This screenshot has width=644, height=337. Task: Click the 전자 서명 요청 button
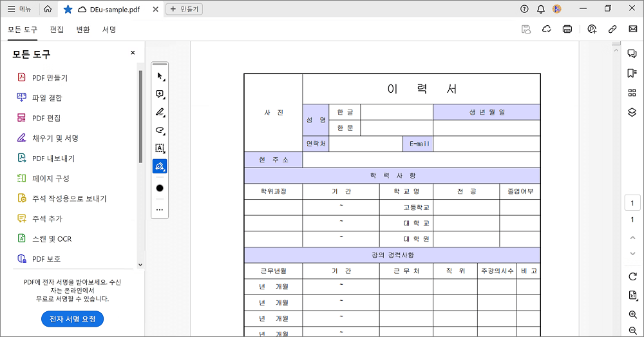[72, 319]
